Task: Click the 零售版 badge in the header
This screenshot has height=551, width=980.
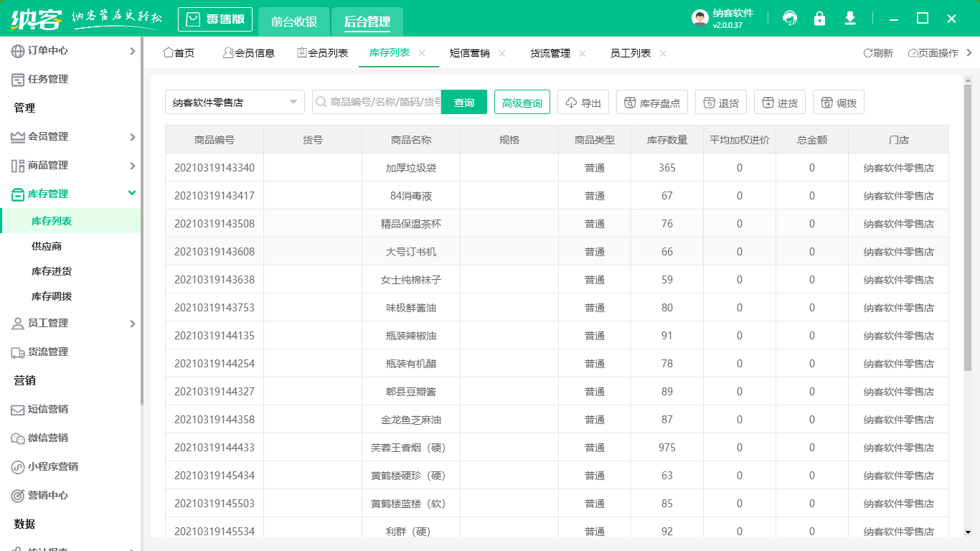Action: [x=215, y=19]
